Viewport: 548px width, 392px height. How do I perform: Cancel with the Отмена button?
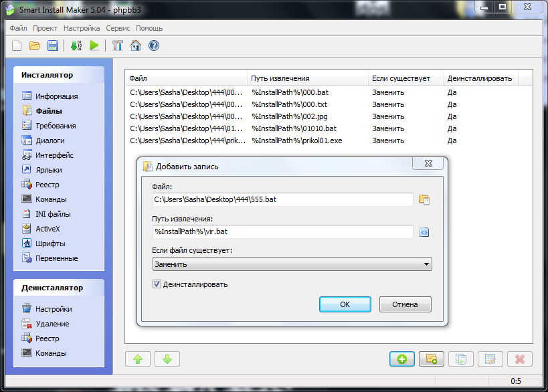[405, 304]
